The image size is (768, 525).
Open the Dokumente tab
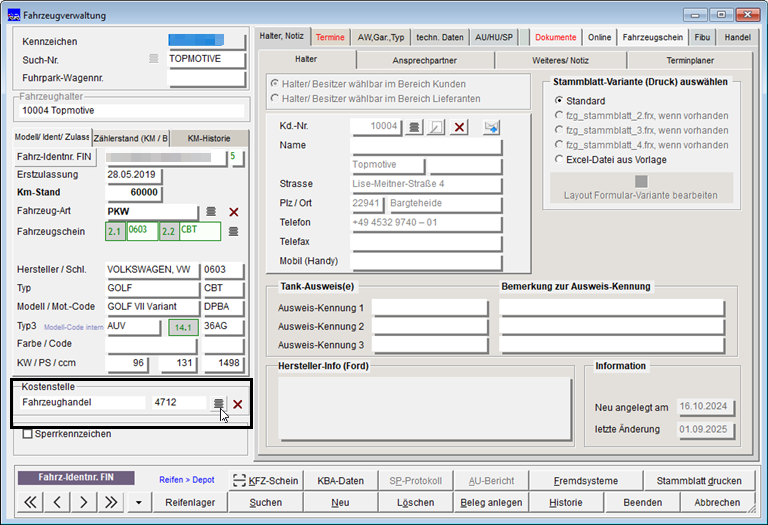[x=555, y=37]
